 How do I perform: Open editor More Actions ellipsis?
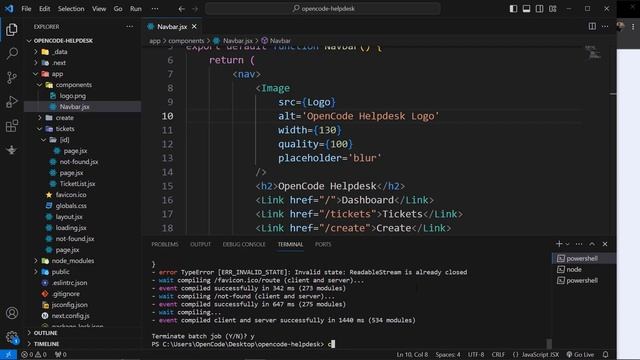605,27
